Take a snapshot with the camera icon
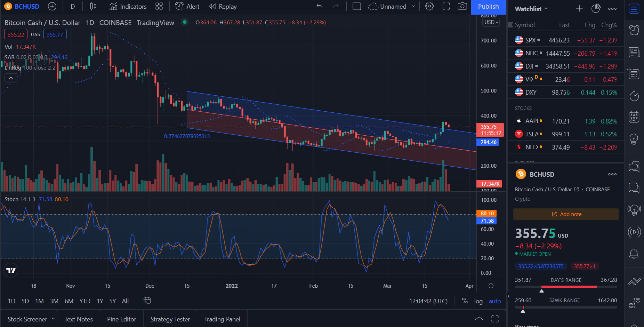Viewport: 644px width, 327px height. coord(462,6)
